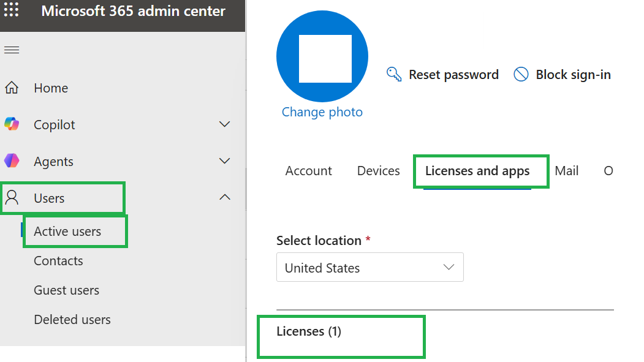This screenshot has height=362, width=644.
Task: Click the Users person icon
Action: 12,197
